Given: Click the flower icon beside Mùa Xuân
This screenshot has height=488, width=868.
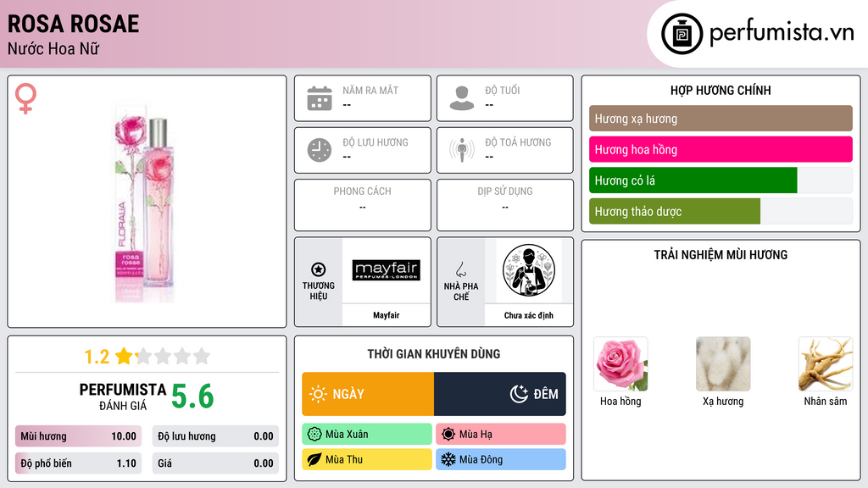Looking at the screenshot, I should coord(314,435).
